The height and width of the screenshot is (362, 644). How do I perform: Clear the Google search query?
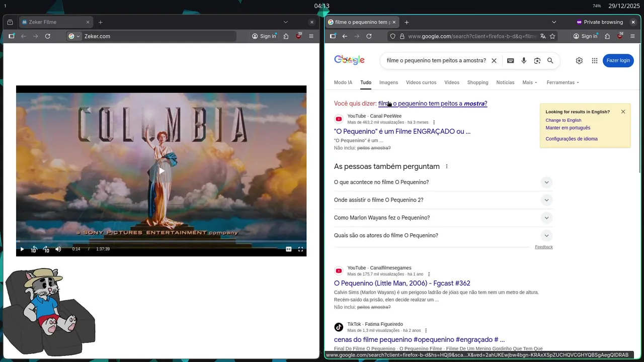[x=494, y=60]
